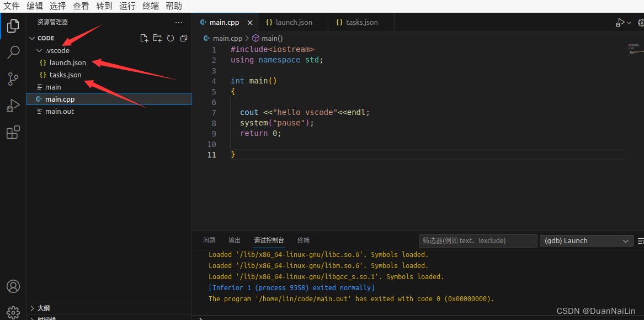Viewport: 644px width, 320px height.
Task: Refresh the explorer with the refresh icon
Action: click(x=171, y=38)
